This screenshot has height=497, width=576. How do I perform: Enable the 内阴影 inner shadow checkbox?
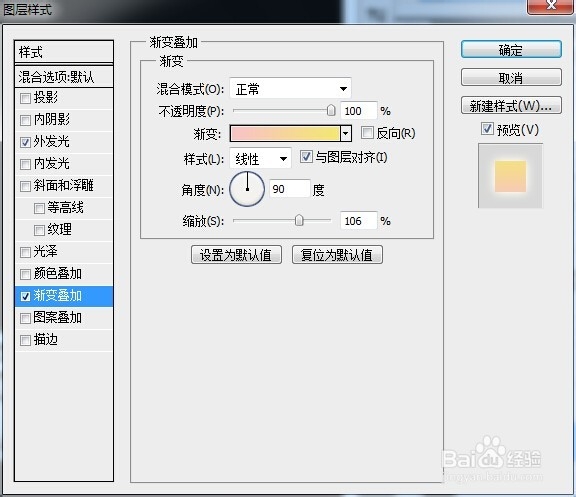pyautogui.click(x=25, y=120)
